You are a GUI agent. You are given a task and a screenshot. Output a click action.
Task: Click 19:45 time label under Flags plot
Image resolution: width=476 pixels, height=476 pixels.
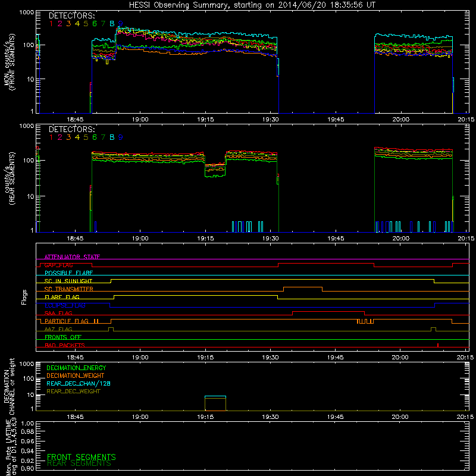pyautogui.click(x=336, y=358)
